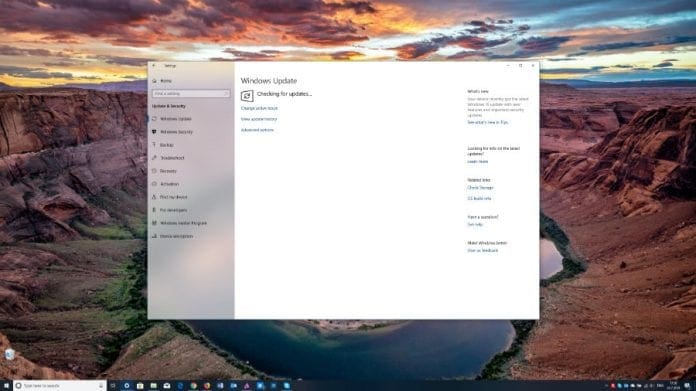Click the Give us feedback link
This screenshot has width=696, height=391.
pos(482,251)
